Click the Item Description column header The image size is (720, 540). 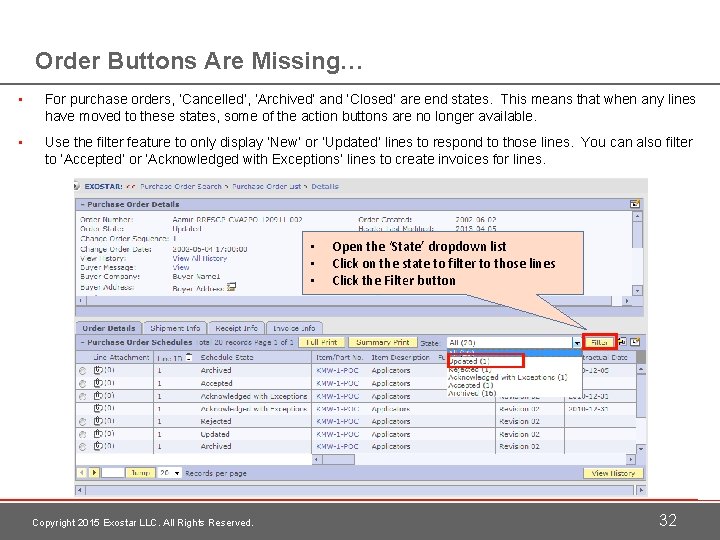point(400,357)
